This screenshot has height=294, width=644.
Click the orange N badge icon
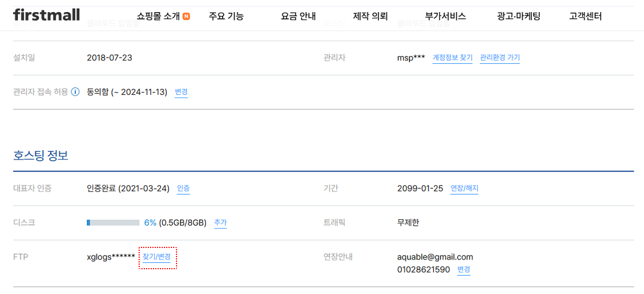pos(186,17)
